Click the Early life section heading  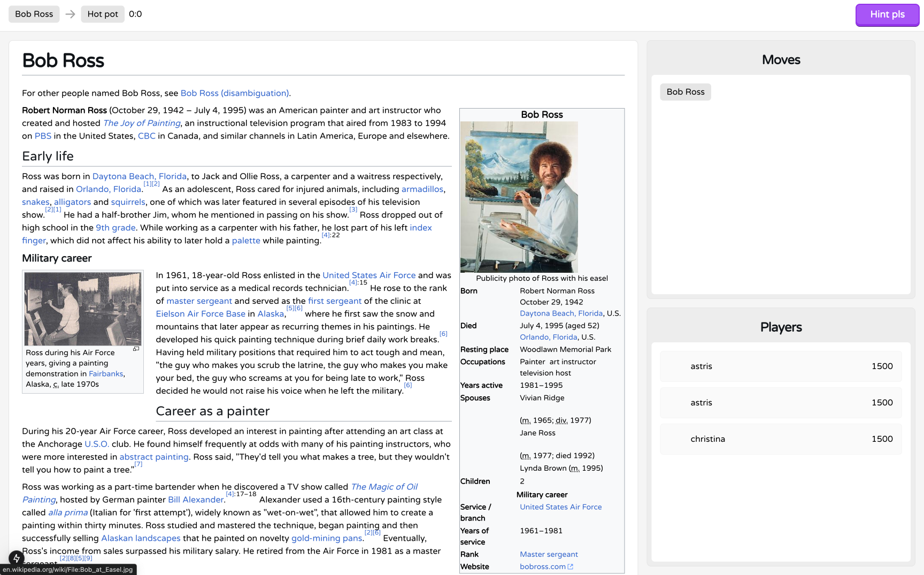coord(48,156)
